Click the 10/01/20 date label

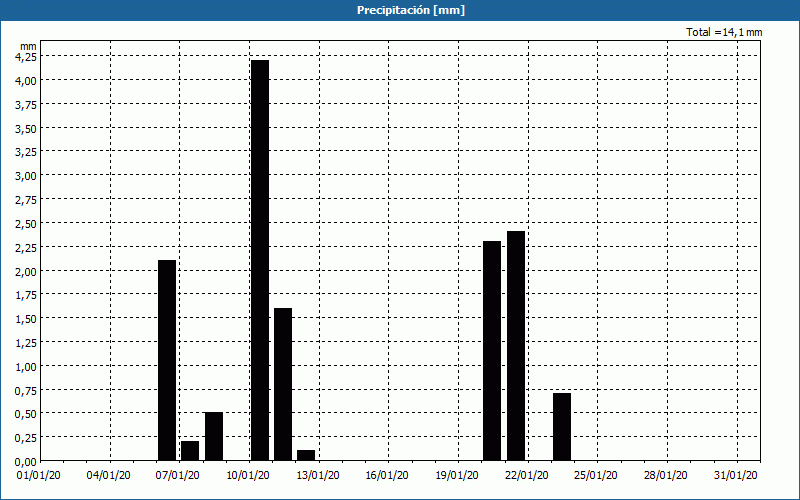[248, 476]
